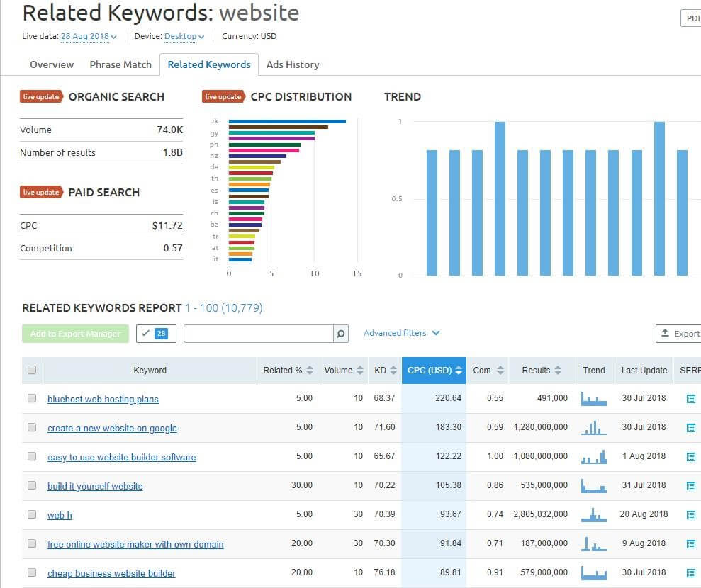701x588 pixels.
Task: Click the magnifier icon in the keyword filter box
Action: 340,333
